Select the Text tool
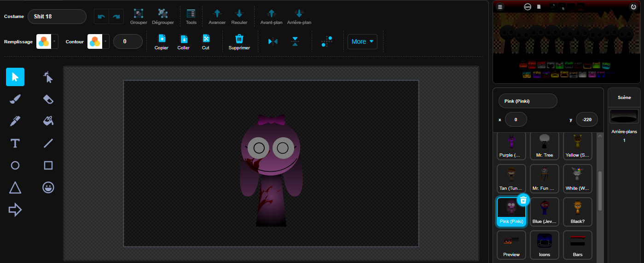 coord(15,143)
